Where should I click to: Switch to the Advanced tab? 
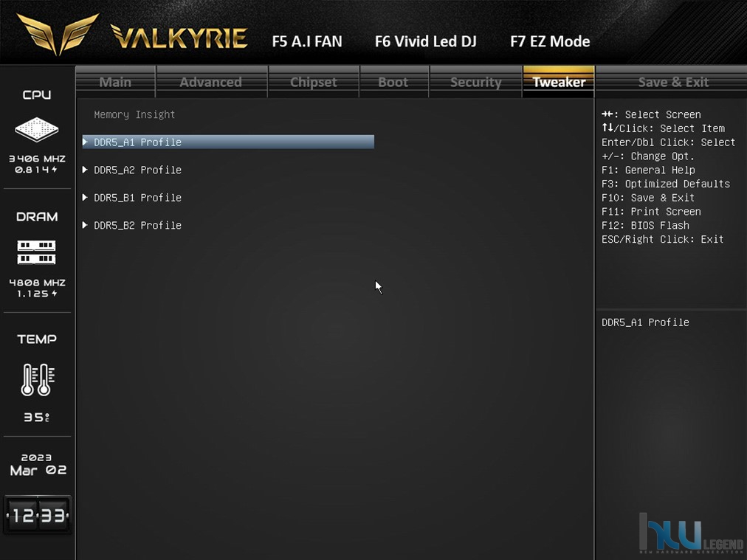[211, 82]
